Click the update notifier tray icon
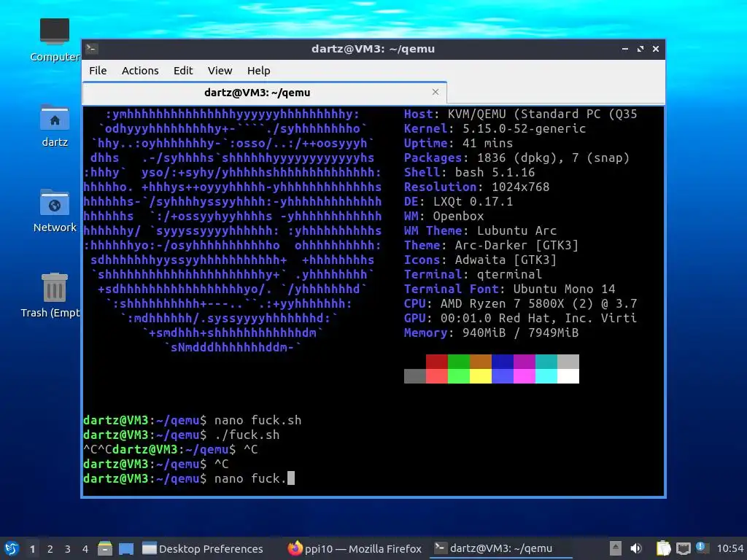This screenshot has width=747, height=560. [x=701, y=547]
